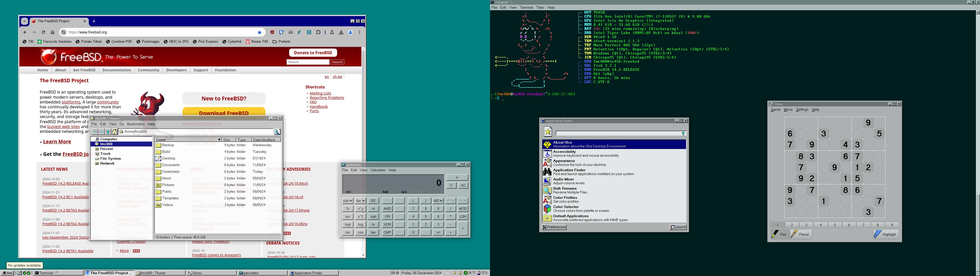The height and width of the screenshot is (276, 980).
Task: Open the uBlock Origin extension icon
Action: click(272, 32)
